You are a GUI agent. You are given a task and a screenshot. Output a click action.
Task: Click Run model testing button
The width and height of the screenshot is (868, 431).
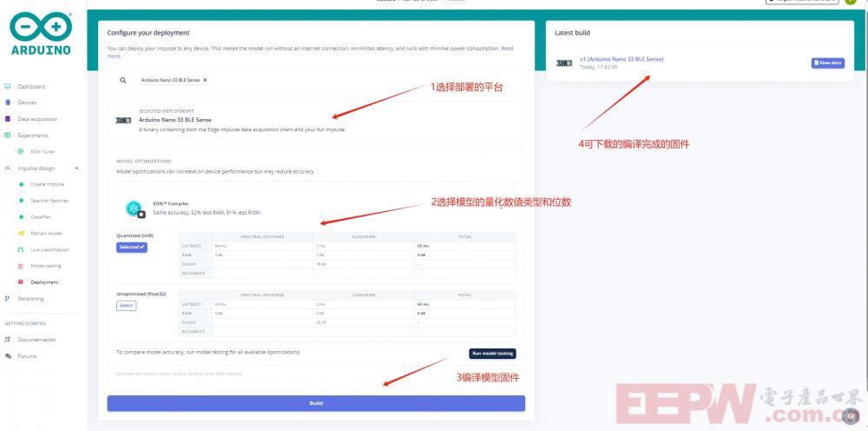pyautogui.click(x=492, y=354)
